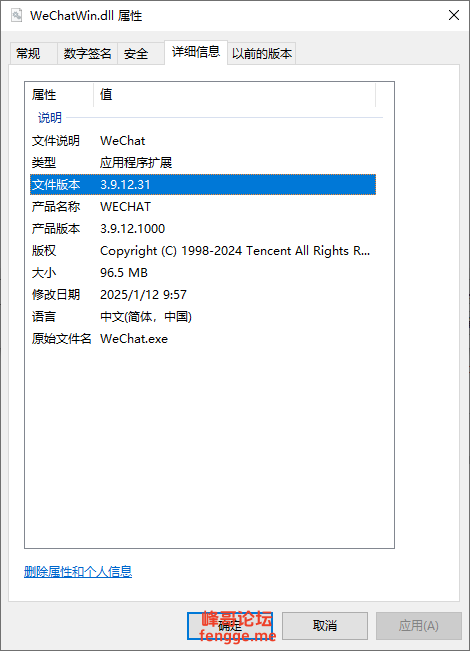
Task: Select the 文件说明 row
Action: pyautogui.click(x=203, y=141)
